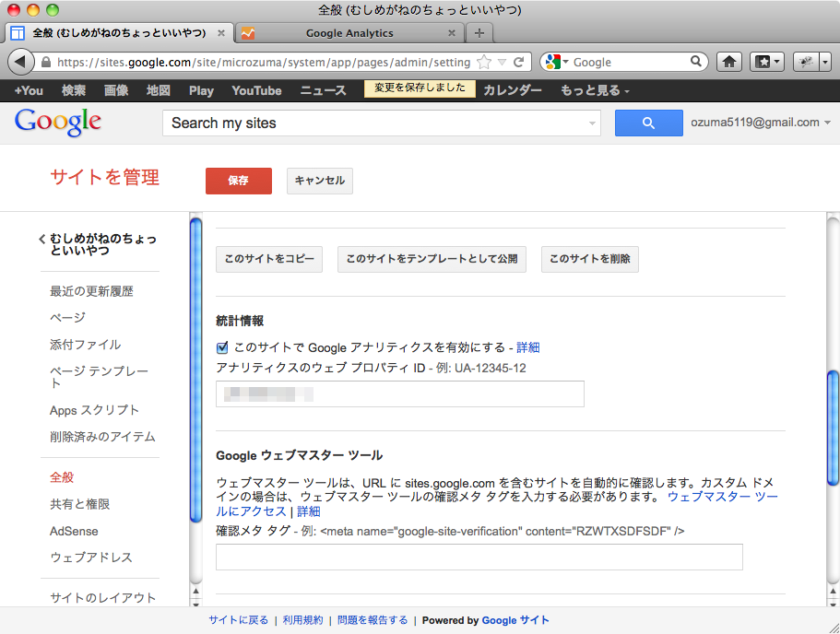Screen dimensions: 840x634
Task: Click the blue Google search button
Action: [648, 123]
